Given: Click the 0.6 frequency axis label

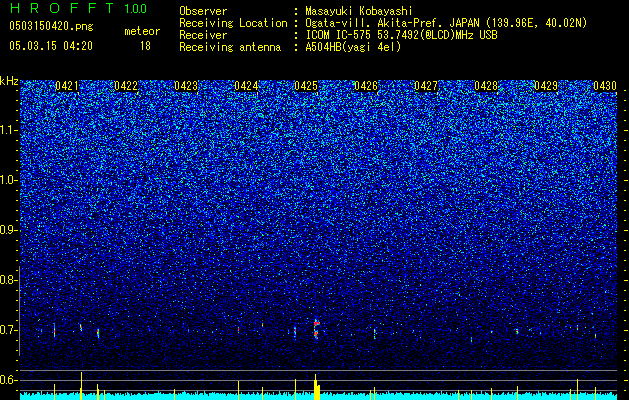Looking at the screenshot, I should click(x=8, y=380).
